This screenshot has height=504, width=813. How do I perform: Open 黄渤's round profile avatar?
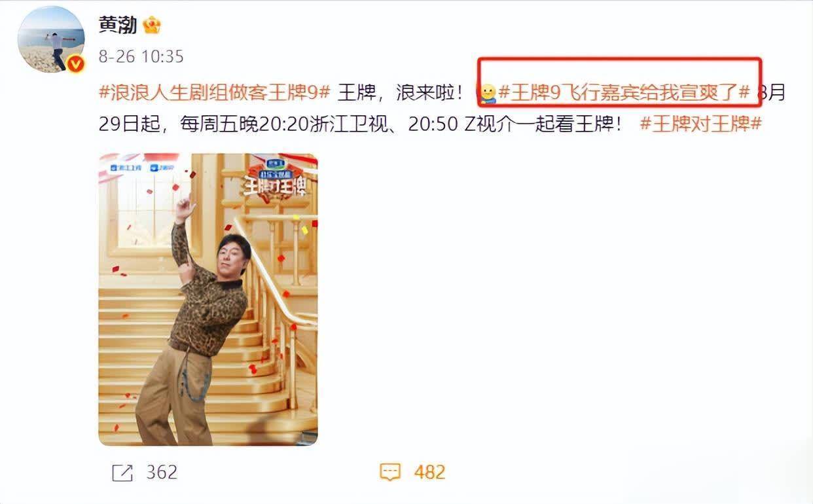pyautogui.click(x=51, y=39)
